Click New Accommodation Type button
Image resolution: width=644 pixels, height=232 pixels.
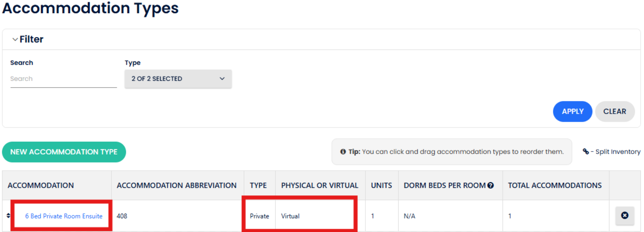coord(64,152)
